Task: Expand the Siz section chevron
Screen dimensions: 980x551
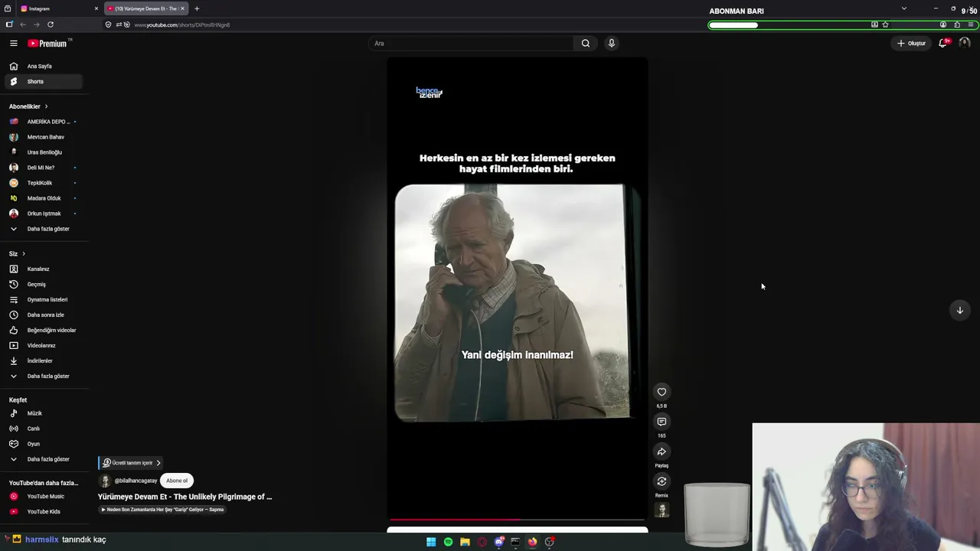Action: click(24, 254)
